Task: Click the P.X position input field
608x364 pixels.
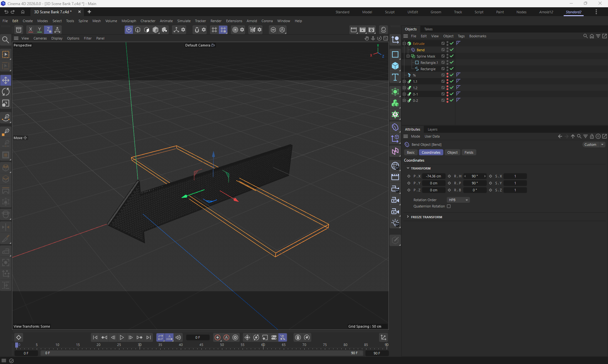Action: point(433,176)
